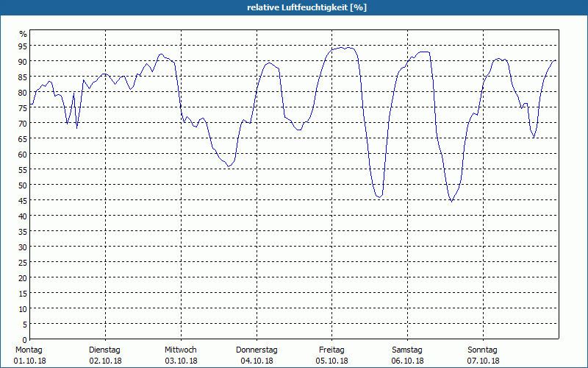588x368 pixels.
Task: Click the 07.10.18 date label
Action: [x=484, y=361]
